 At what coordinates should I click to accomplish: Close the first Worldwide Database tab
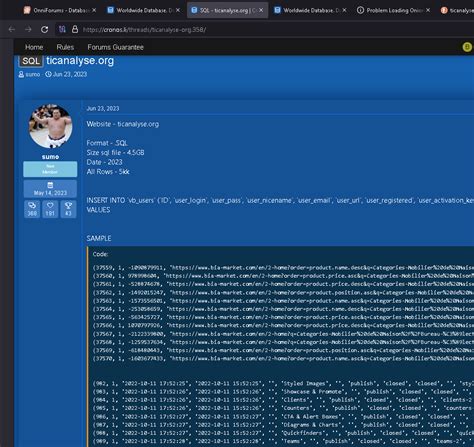pos(178,10)
